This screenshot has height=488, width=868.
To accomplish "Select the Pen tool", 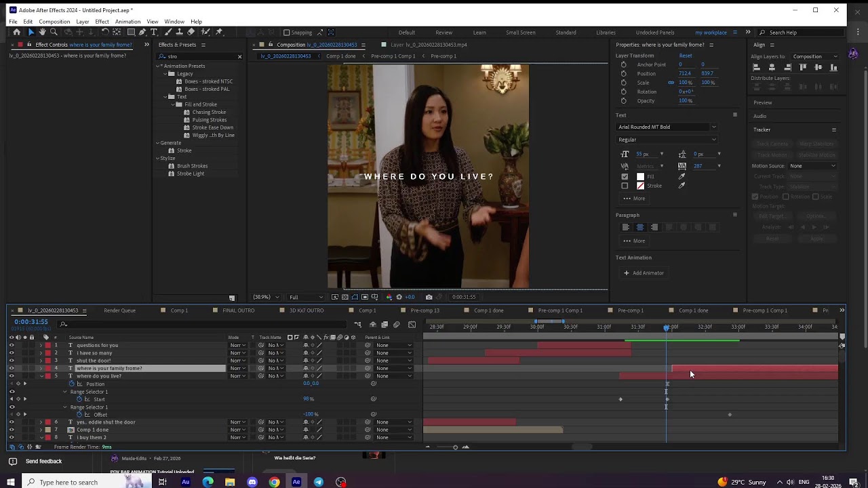I will tap(142, 32).
